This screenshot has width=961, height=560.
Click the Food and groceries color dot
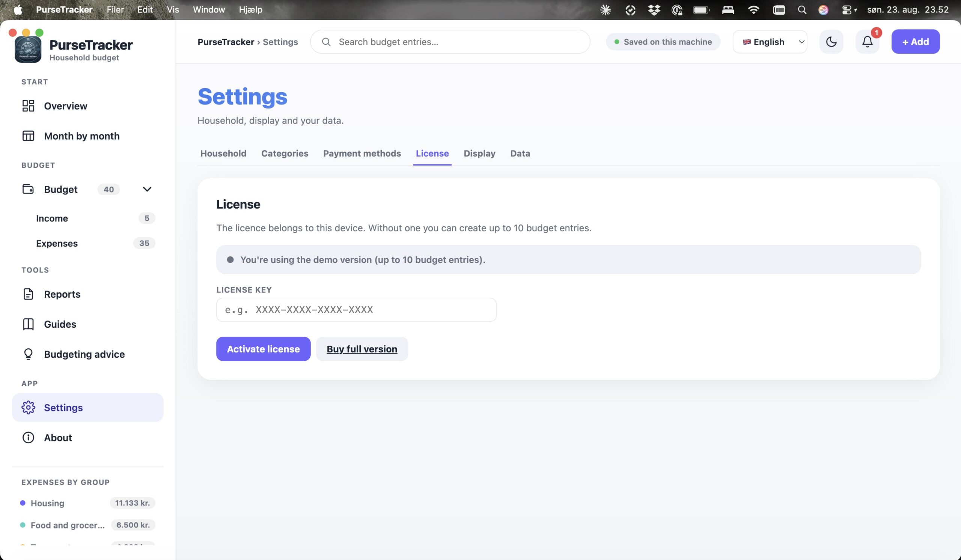[x=23, y=525]
